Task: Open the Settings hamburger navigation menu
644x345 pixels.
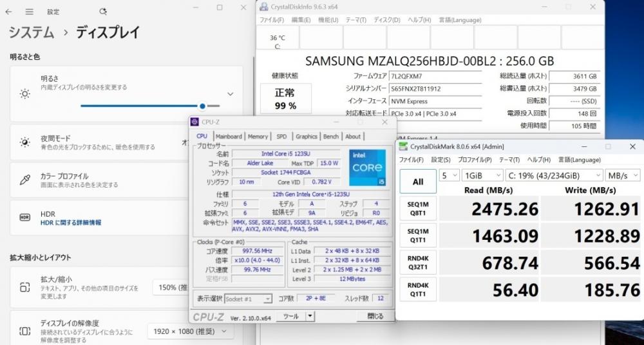Action: pos(29,12)
